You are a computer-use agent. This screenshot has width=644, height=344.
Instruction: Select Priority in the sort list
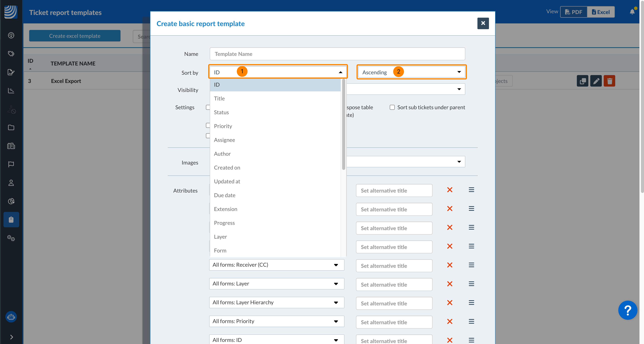coord(275,126)
